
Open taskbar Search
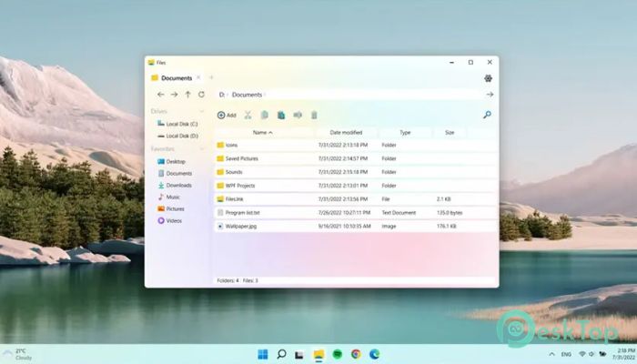click(281, 354)
